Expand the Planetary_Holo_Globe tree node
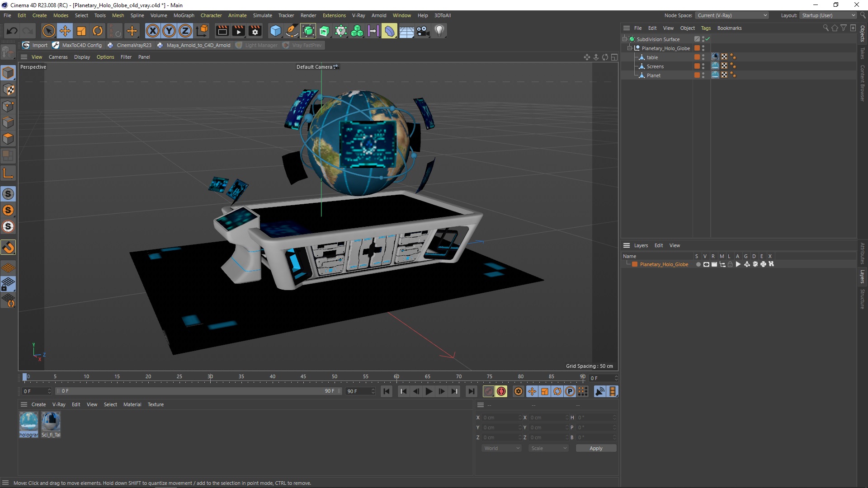 coord(630,47)
